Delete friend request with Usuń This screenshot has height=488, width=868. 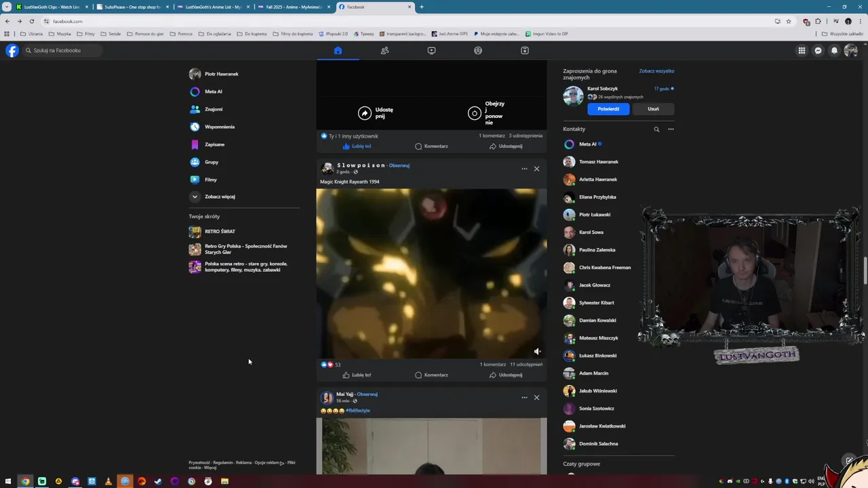tap(653, 108)
